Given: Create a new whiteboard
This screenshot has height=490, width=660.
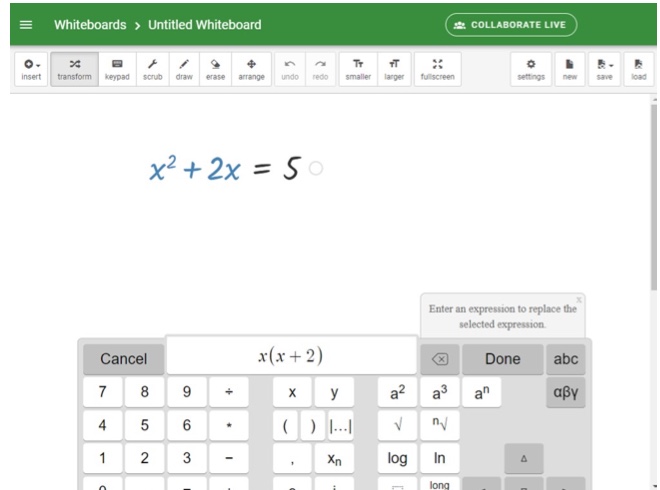Looking at the screenshot, I should click(x=570, y=69).
